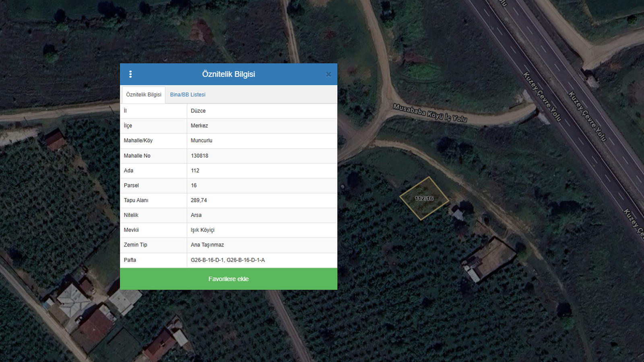Click the Arsa value in Nitelik row
644x362 pixels.
pyautogui.click(x=196, y=215)
